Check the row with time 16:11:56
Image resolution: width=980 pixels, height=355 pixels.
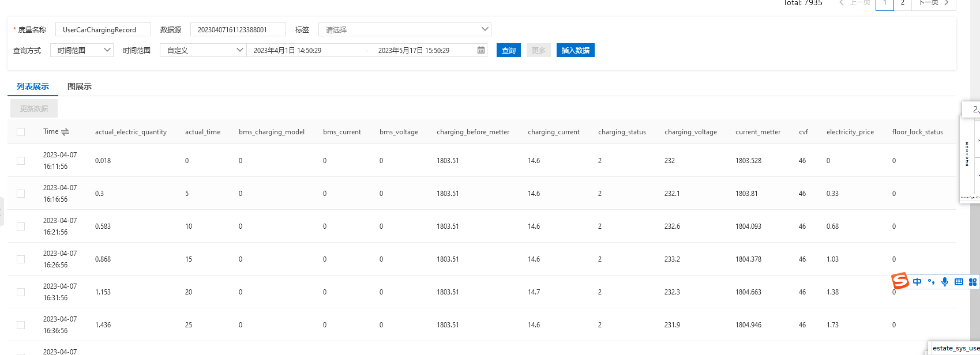(x=21, y=161)
